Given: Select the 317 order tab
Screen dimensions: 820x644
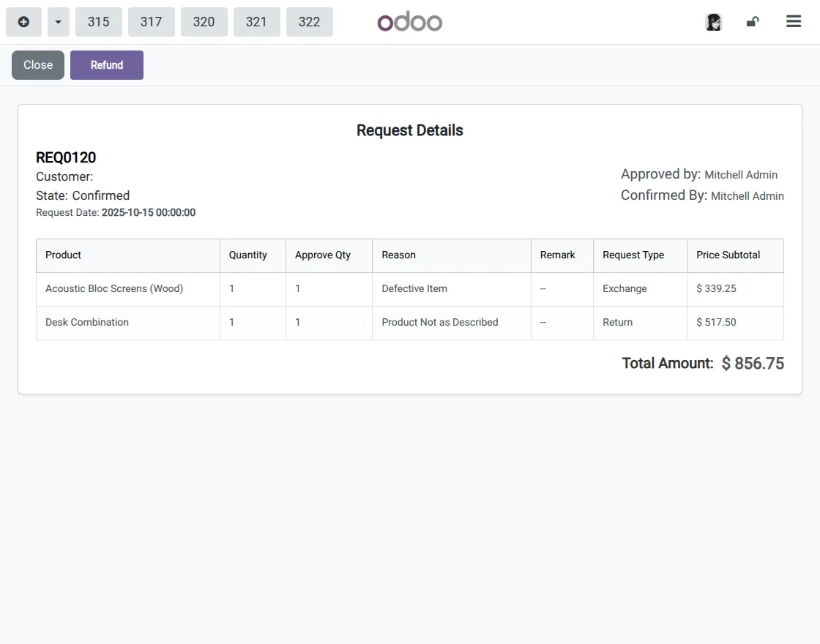Looking at the screenshot, I should [151, 21].
